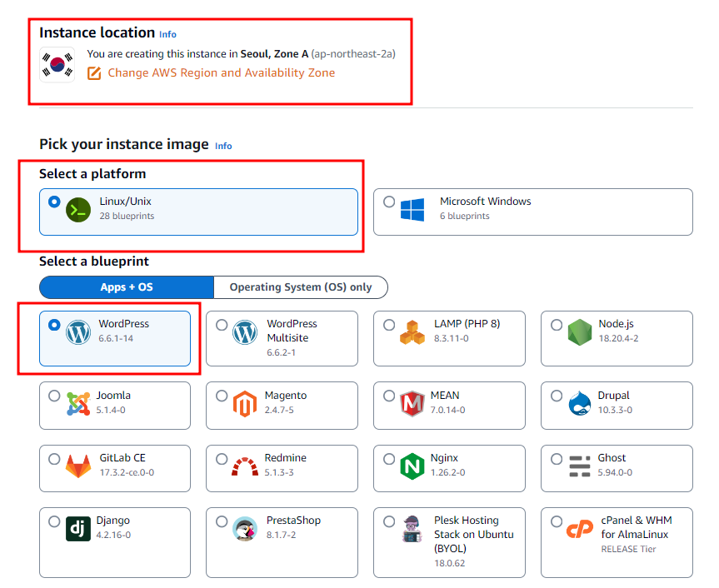Open Info link next to Pick your instance image

point(223,146)
